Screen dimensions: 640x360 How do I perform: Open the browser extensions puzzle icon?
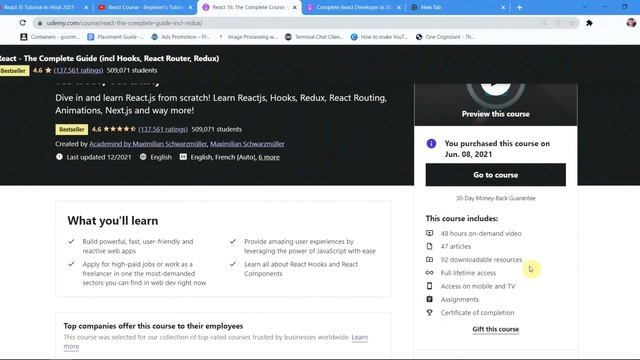(589, 23)
